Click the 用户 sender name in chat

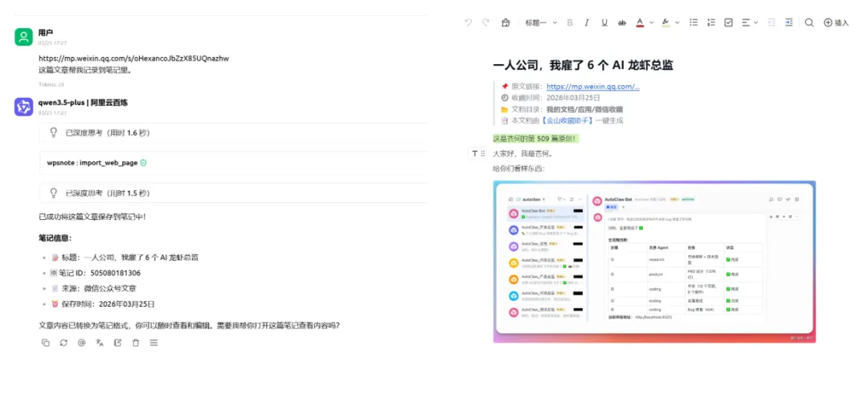click(46, 33)
